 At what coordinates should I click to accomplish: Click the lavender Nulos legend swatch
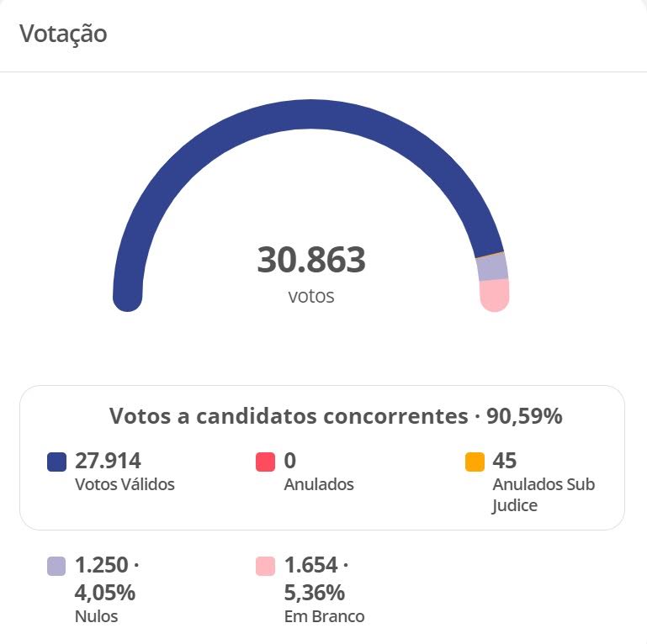56,567
